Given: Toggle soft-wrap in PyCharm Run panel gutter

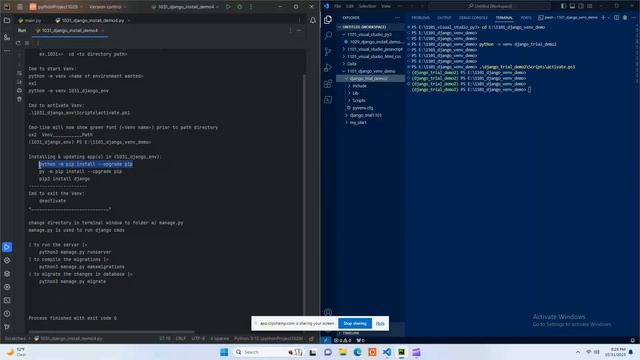Looking at the screenshot, I should (19, 73).
